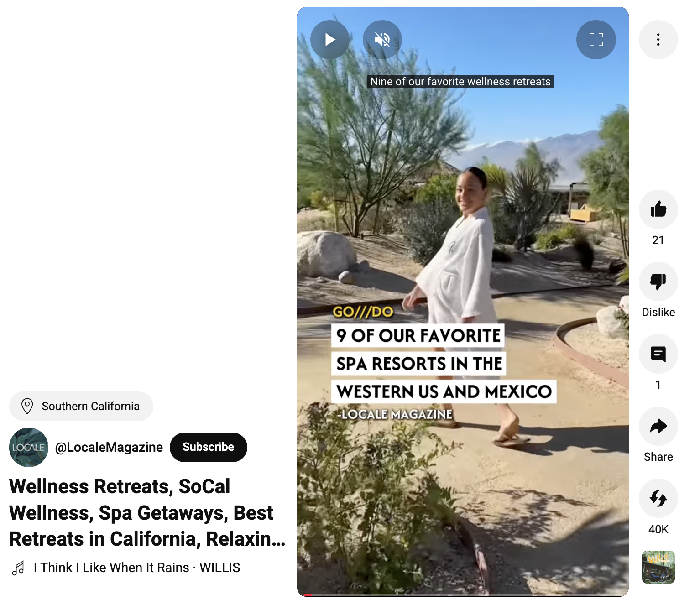Like this Short with thumbs up

tap(658, 209)
